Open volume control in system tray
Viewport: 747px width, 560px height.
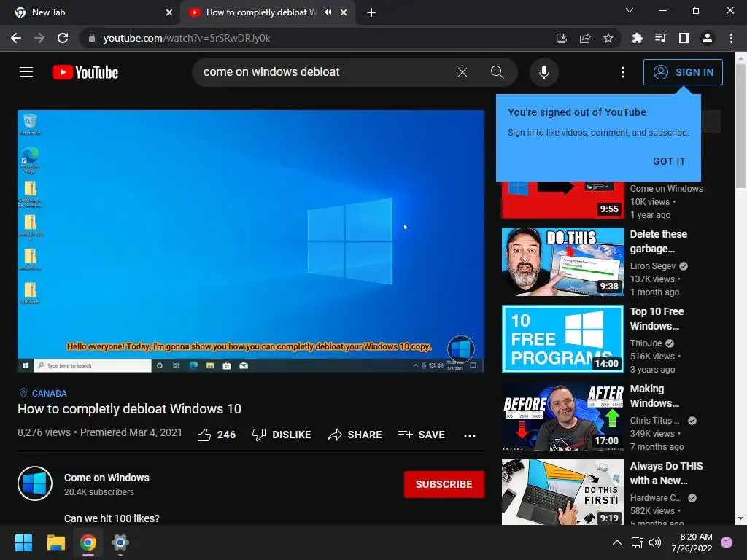point(655,542)
